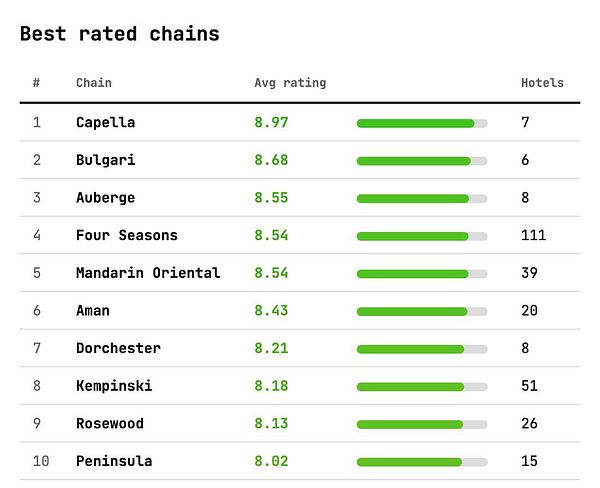
Task: Click the Chain column header
Action: (x=94, y=83)
